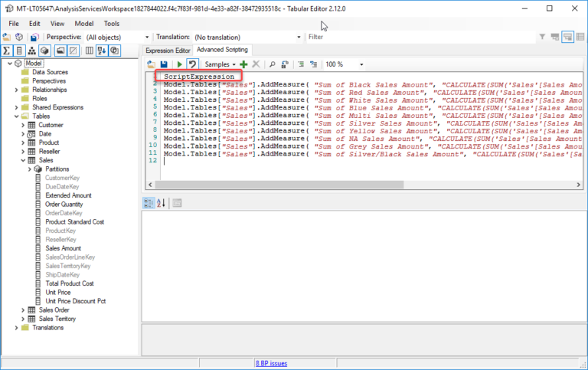Open the Samples dropdown
The width and height of the screenshot is (588, 370).
(x=220, y=64)
